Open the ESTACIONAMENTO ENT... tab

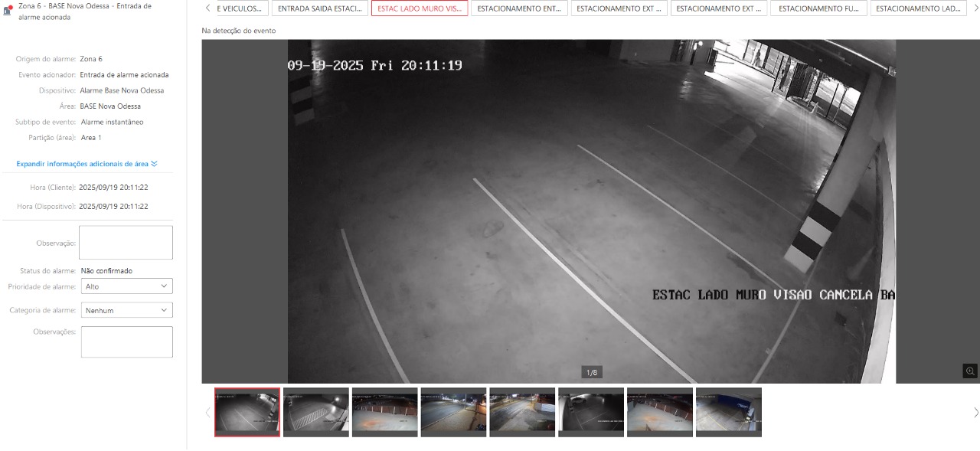coord(519,8)
